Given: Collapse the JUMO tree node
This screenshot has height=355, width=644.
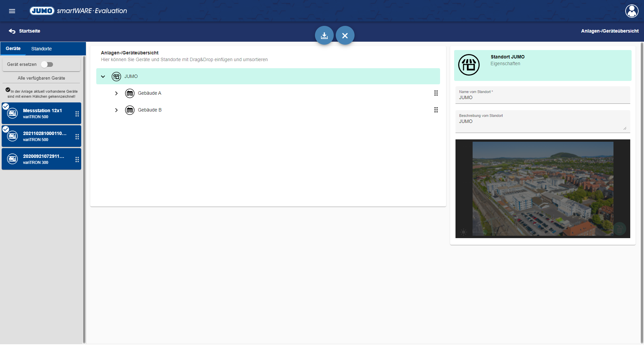Looking at the screenshot, I should point(103,77).
